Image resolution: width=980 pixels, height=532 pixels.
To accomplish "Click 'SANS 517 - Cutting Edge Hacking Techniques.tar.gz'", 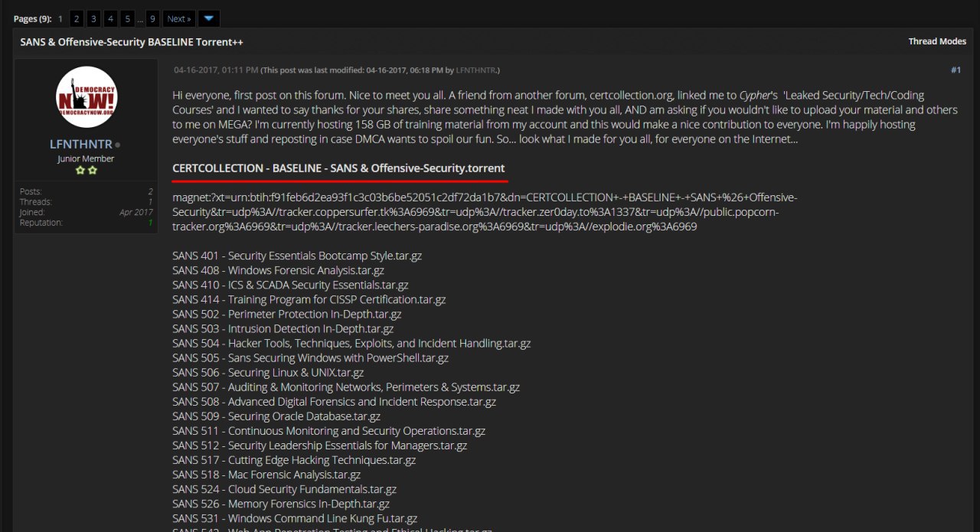I will (294, 459).
